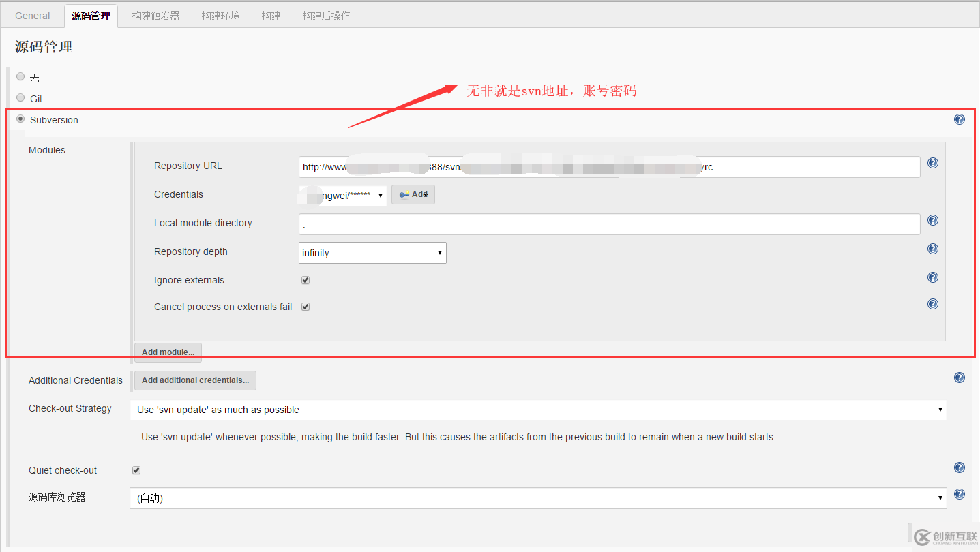Click the Local module directory field
This screenshot has height=552, width=980.
610,224
